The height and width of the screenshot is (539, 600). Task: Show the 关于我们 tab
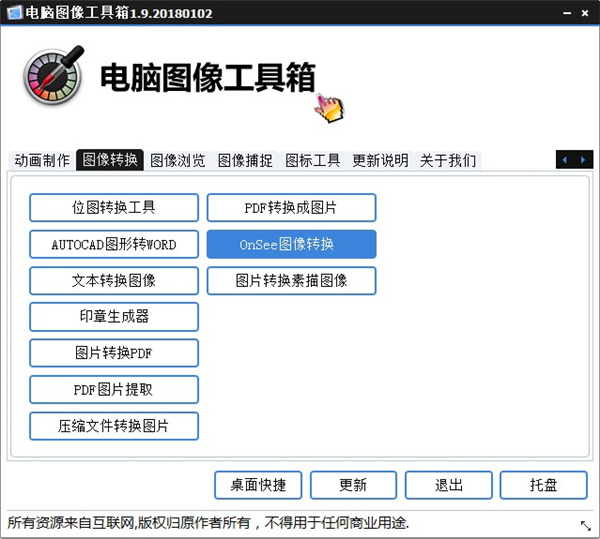tap(447, 160)
